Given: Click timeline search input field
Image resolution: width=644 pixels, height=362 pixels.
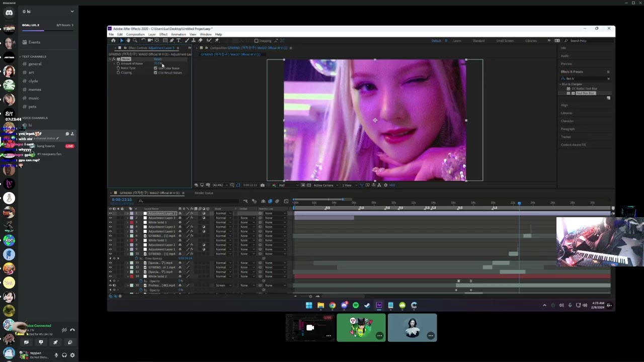Looking at the screenshot, I should click(189, 201).
